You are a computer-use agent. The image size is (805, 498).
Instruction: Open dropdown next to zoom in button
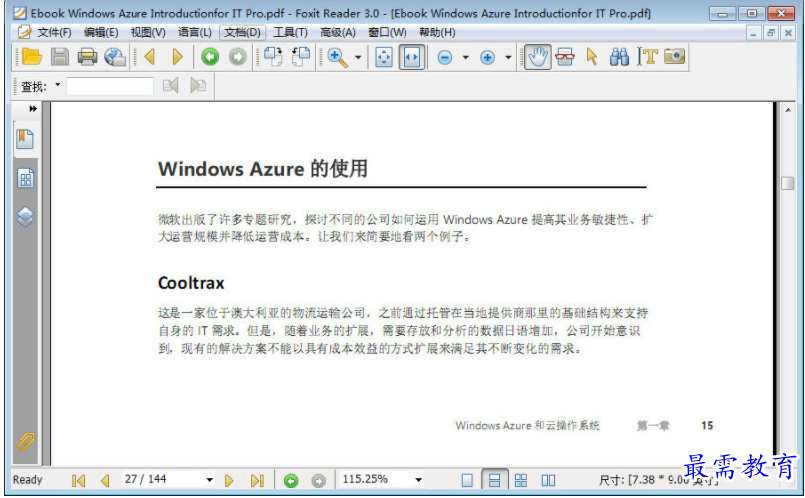[x=508, y=57]
